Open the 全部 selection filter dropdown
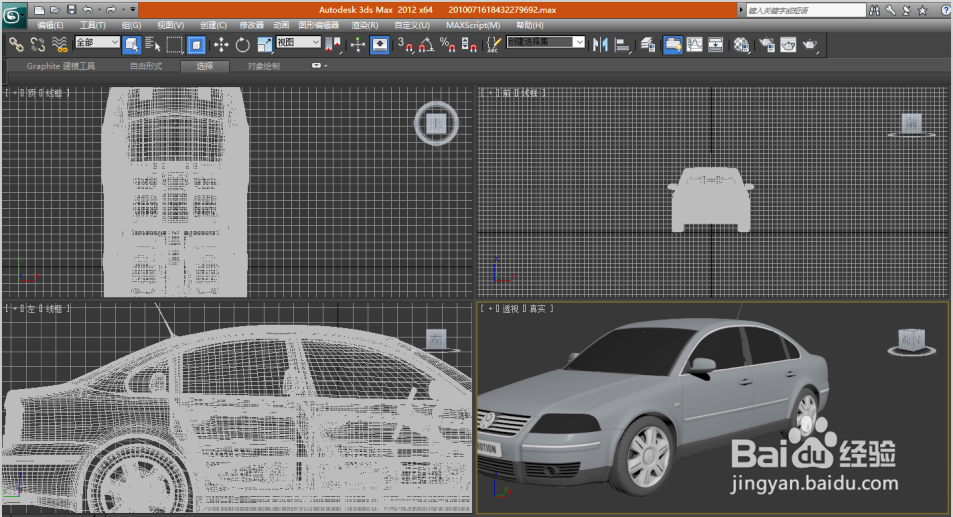 click(98, 44)
